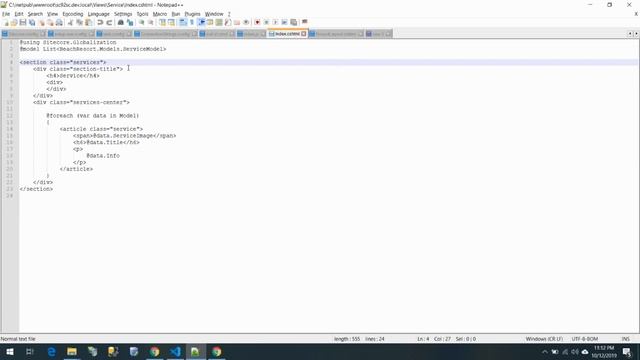Click the Windows (CR LF) status entry
Viewport: 640px width, 360px height.
click(544, 339)
